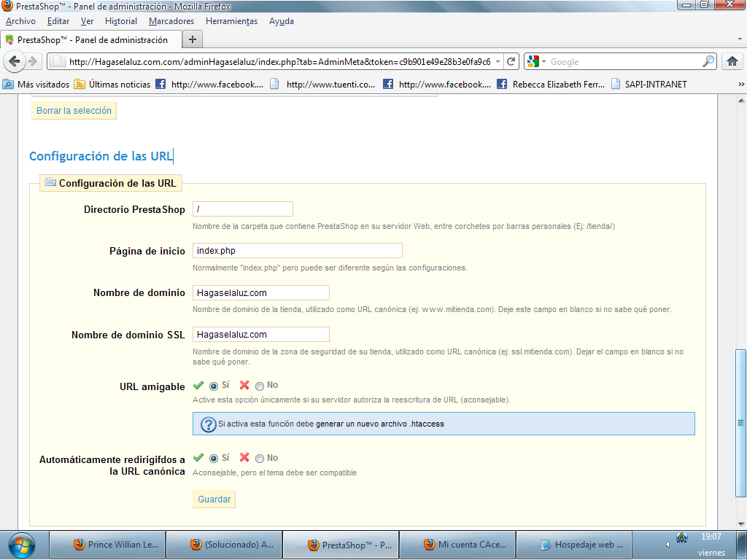This screenshot has width=747, height=560.
Task: Open the Ayuda menu
Action: 281,21
